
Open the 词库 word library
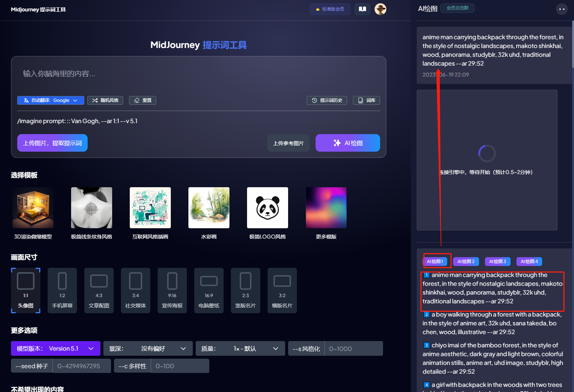(x=367, y=100)
